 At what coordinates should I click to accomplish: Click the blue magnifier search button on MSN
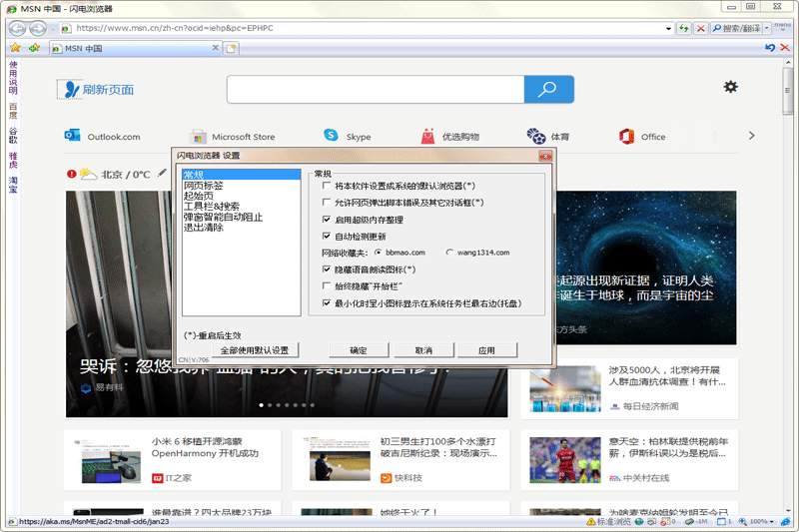[x=548, y=89]
